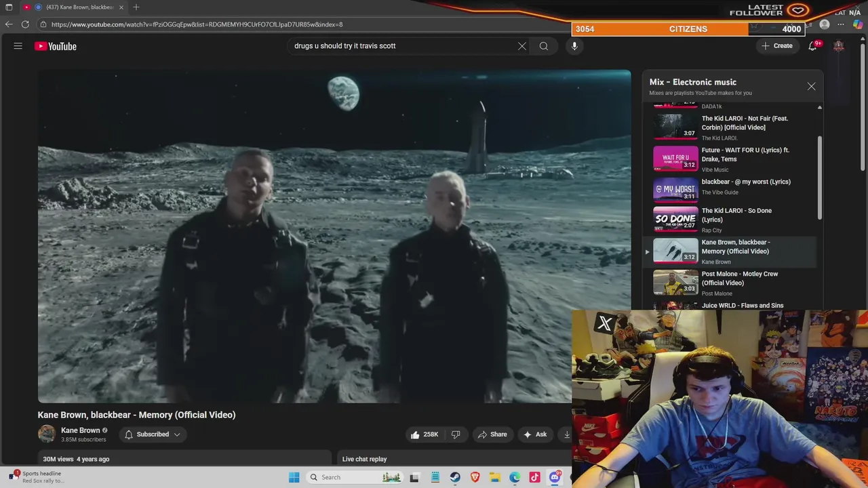
Task: Start voice search with the microphone
Action: 574,46
